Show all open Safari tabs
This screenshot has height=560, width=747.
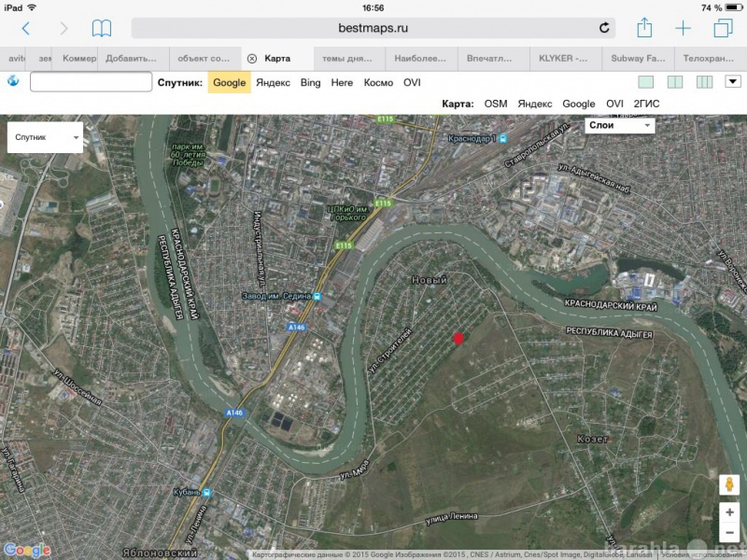(723, 28)
